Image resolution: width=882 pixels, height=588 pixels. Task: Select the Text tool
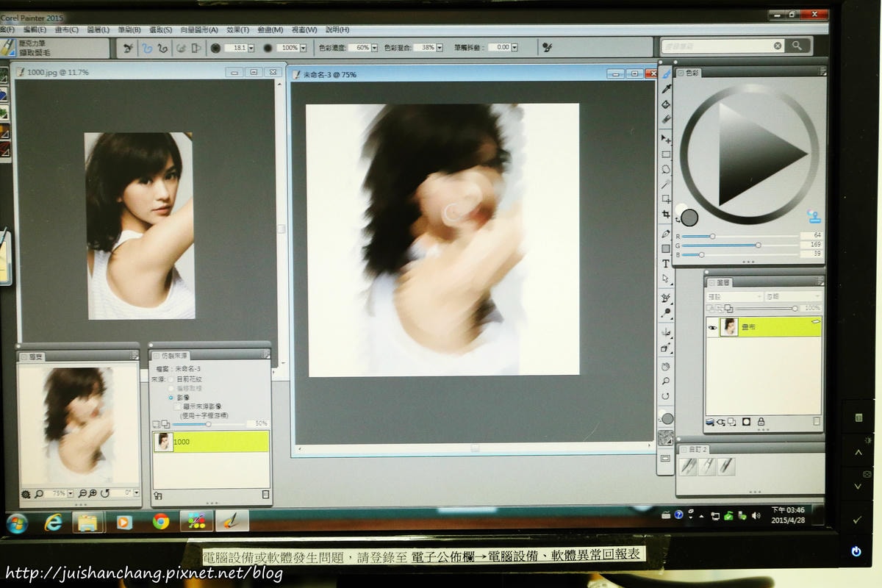[666, 264]
